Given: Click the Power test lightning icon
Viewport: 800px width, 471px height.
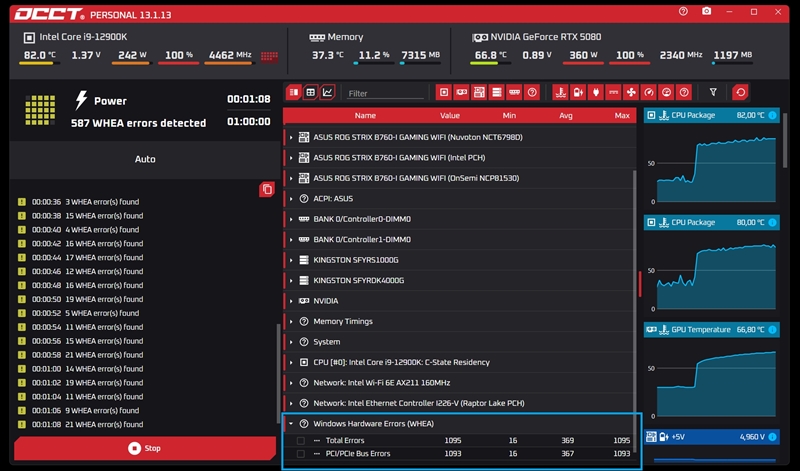Looking at the screenshot, I should click(81, 100).
